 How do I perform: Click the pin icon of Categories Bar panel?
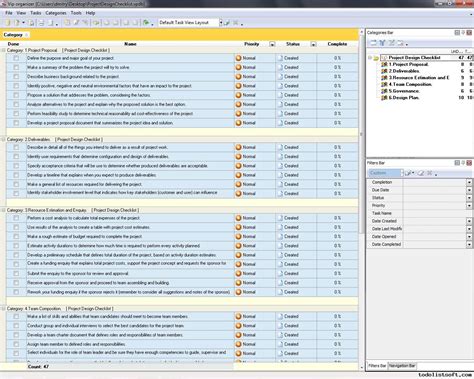[463, 33]
